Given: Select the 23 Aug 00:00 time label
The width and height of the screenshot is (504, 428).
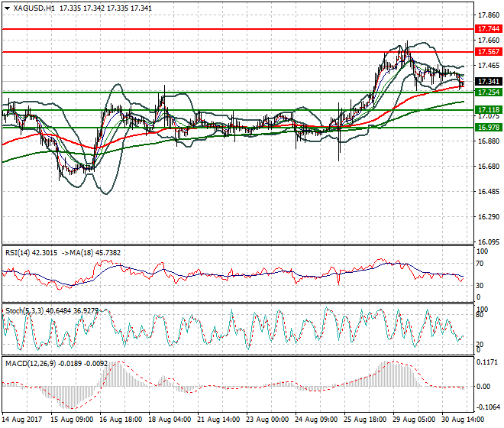Looking at the screenshot, I should click(x=267, y=420).
